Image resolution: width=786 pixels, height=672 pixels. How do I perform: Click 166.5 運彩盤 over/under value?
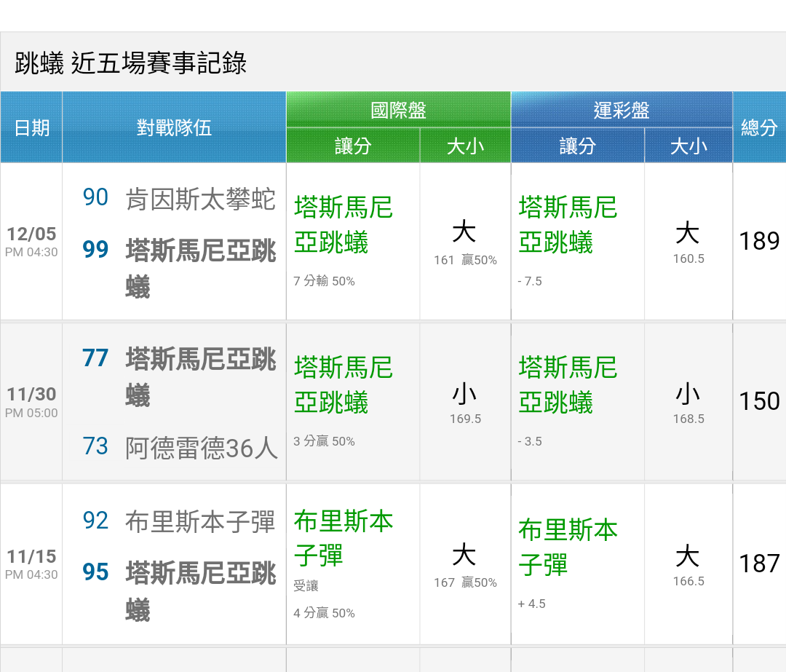[688, 581]
